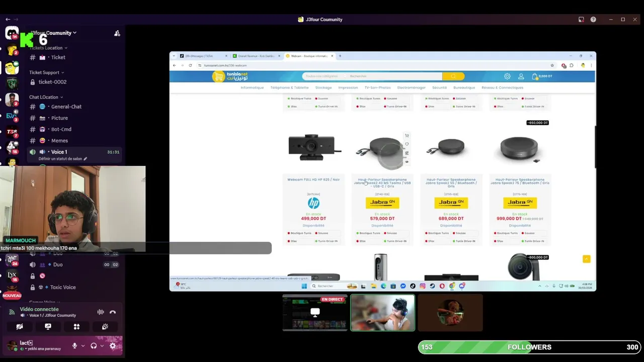Open tunisianet settings gear icon

click(x=507, y=76)
